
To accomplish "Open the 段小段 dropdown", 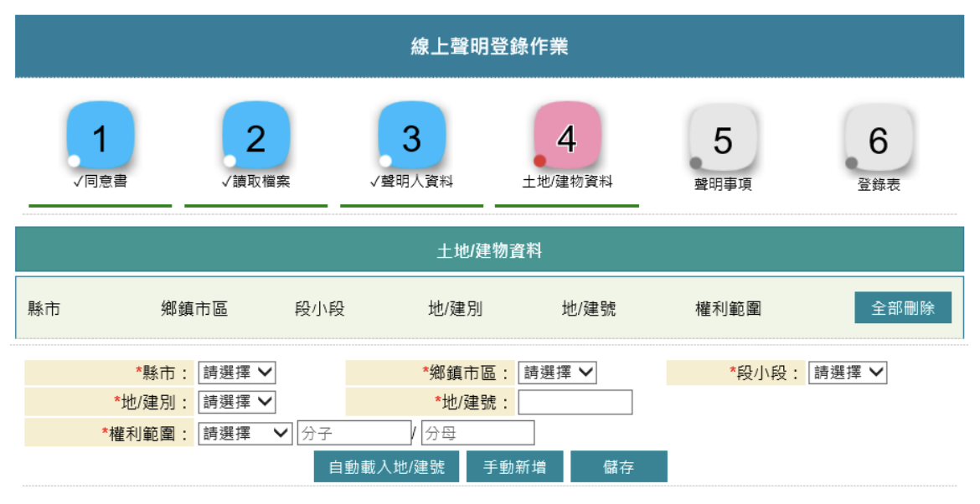I will coord(847,373).
